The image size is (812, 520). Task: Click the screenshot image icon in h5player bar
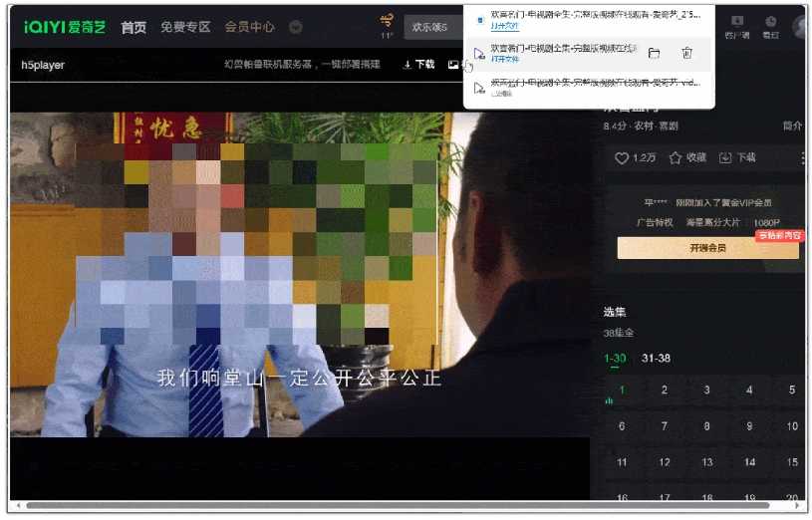(453, 65)
